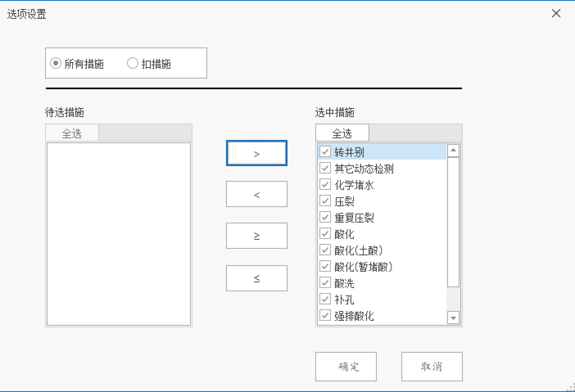Click the 取消 button
The image size is (575, 392).
coord(432,367)
